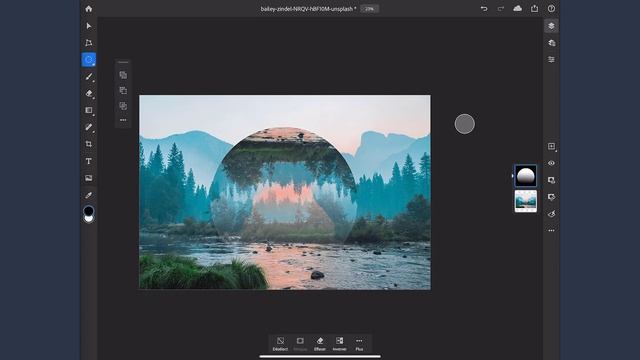This screenshot has height=360, width=640.
Task: Select the Eyedropper tool
Action: (x=89, y=195)
